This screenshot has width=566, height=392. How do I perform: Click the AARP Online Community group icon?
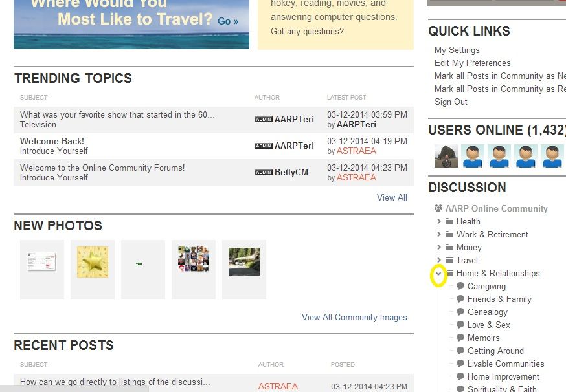click(438, 208)
